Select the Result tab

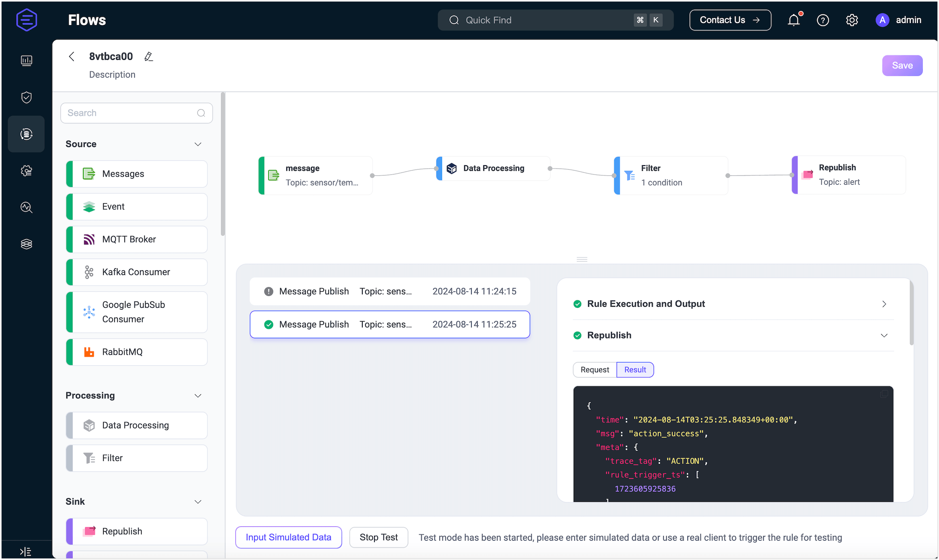[635, 370]
